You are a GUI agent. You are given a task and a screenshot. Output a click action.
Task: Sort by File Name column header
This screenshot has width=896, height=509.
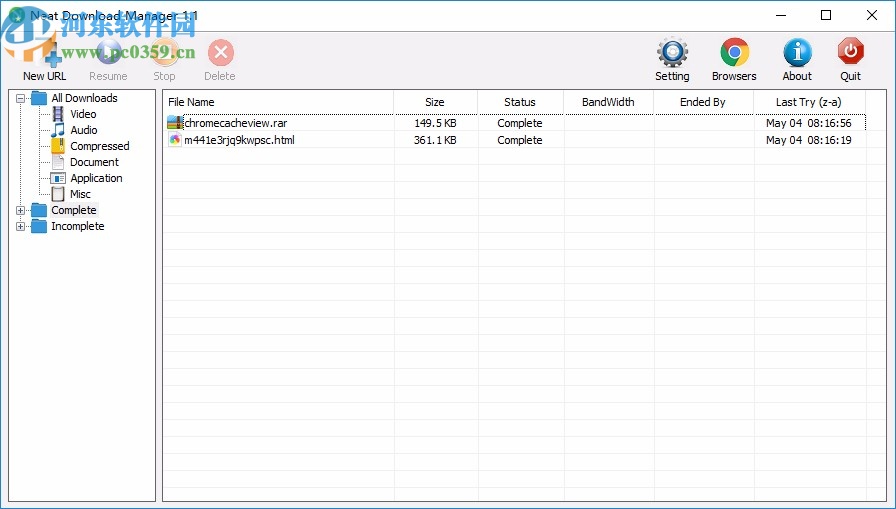[279, 102]
